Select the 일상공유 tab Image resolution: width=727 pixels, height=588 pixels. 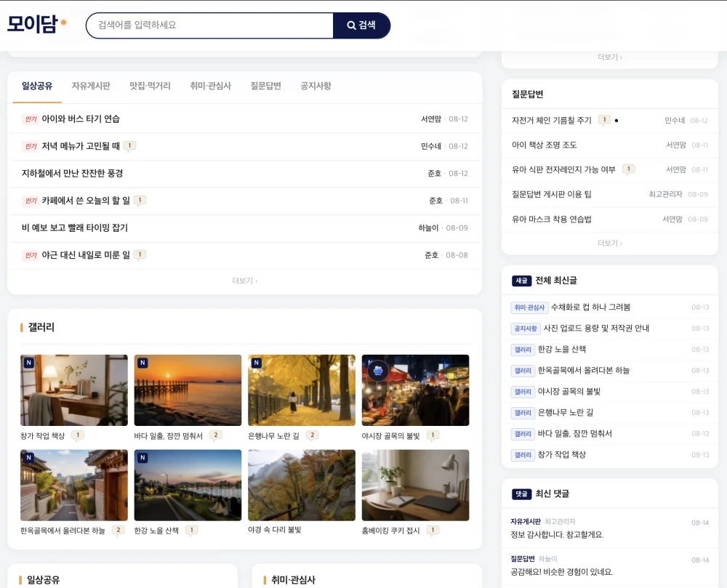coord(37,86)
